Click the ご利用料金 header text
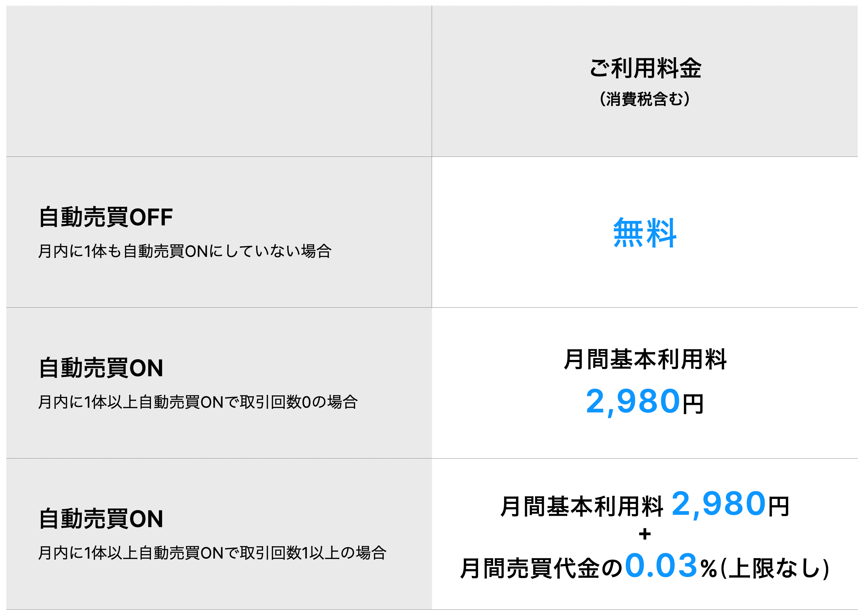This screenshot has height=616, width=864. click(645, 68)
